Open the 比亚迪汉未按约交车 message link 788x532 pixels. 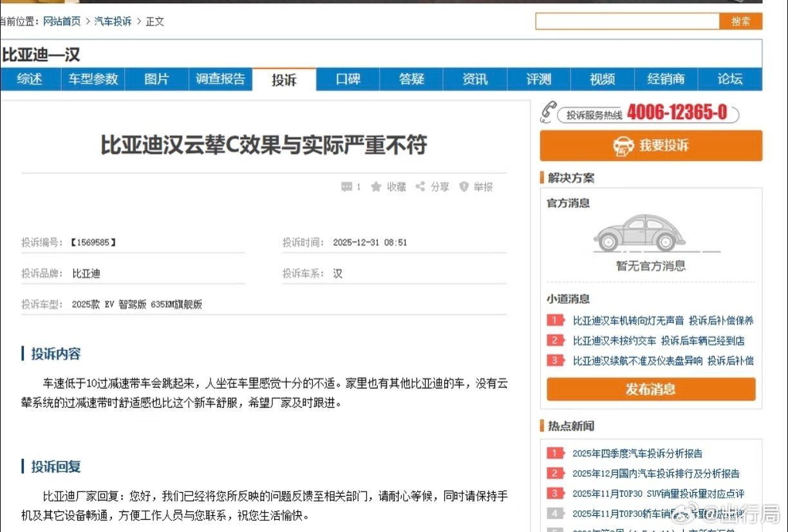658,340
